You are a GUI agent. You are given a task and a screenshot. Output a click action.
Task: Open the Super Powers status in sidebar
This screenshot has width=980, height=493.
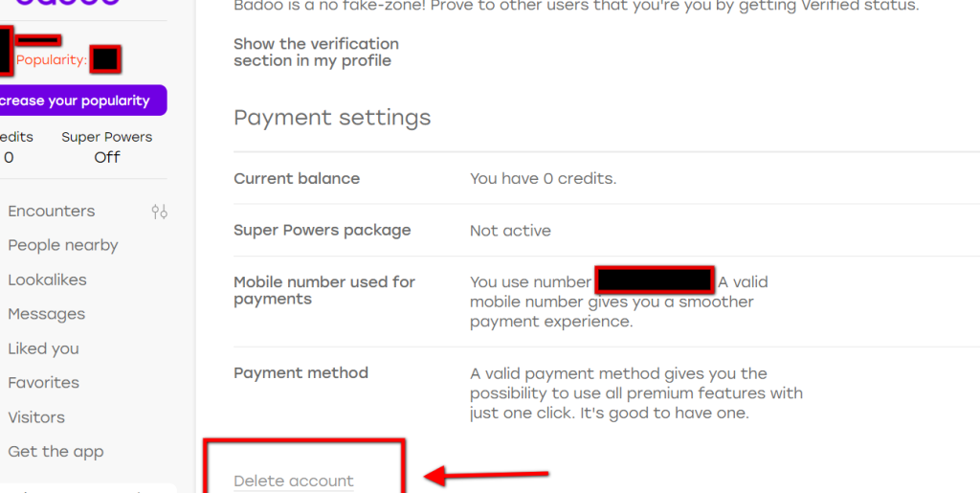[x=107, y=147]
